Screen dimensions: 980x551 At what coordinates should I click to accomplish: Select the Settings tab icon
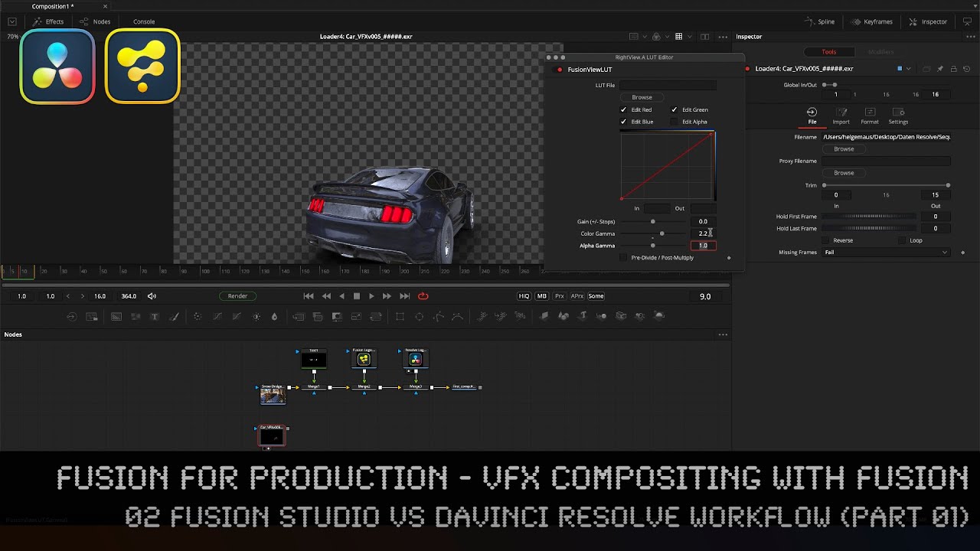click(x=898, y=116)
